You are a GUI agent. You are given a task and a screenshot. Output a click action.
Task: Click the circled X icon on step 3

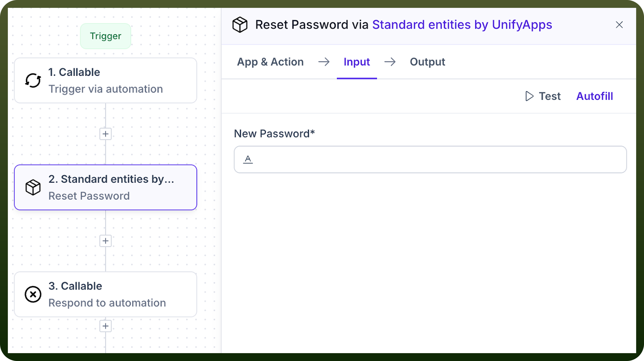(33, 294)
